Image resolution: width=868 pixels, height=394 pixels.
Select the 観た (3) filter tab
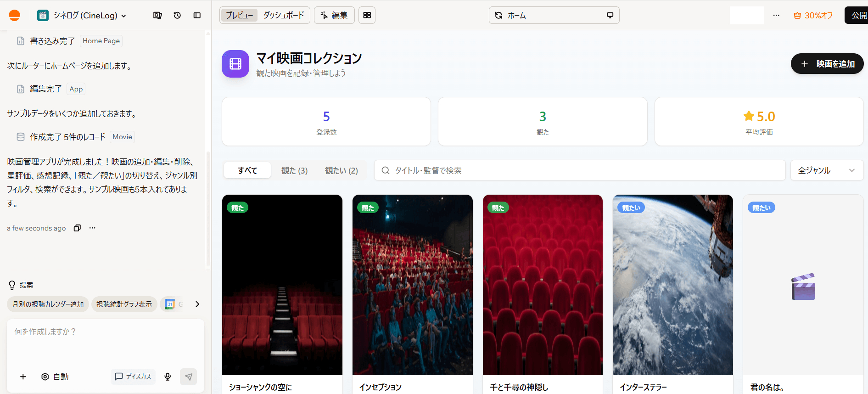coord(295,170)
